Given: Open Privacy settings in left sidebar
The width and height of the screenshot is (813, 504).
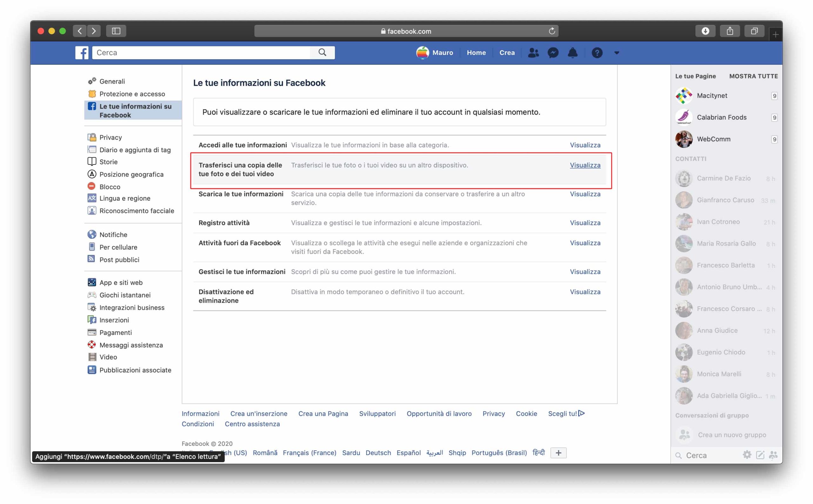Looking at the screenshot, I should coord(111,137).
